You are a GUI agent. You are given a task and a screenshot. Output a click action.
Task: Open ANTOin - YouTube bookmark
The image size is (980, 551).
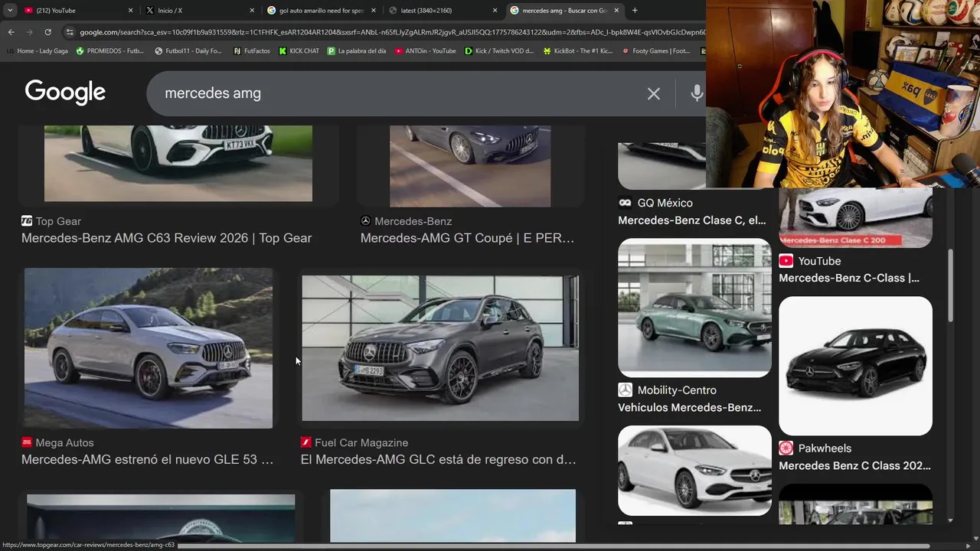(426, 51)
